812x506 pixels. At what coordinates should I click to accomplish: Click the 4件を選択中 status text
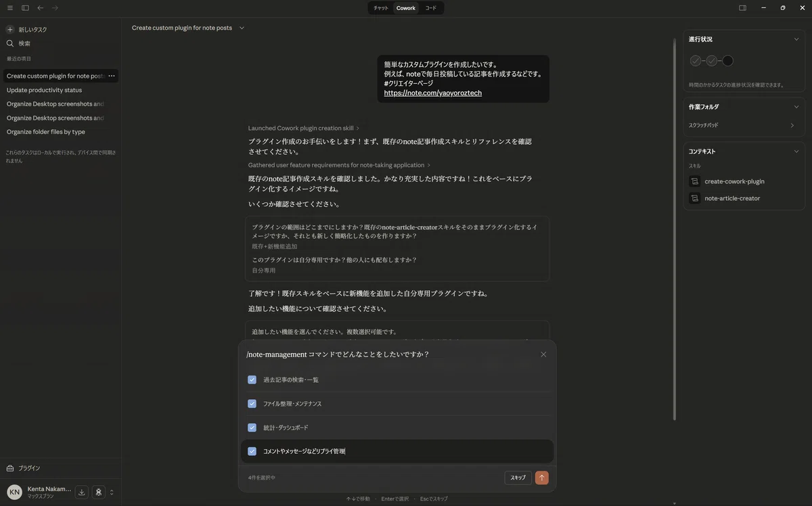point(262,478)
